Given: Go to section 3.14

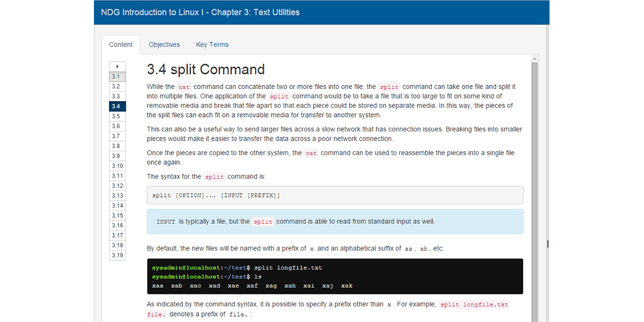Looking at the screenshot, I should (118, 206).
